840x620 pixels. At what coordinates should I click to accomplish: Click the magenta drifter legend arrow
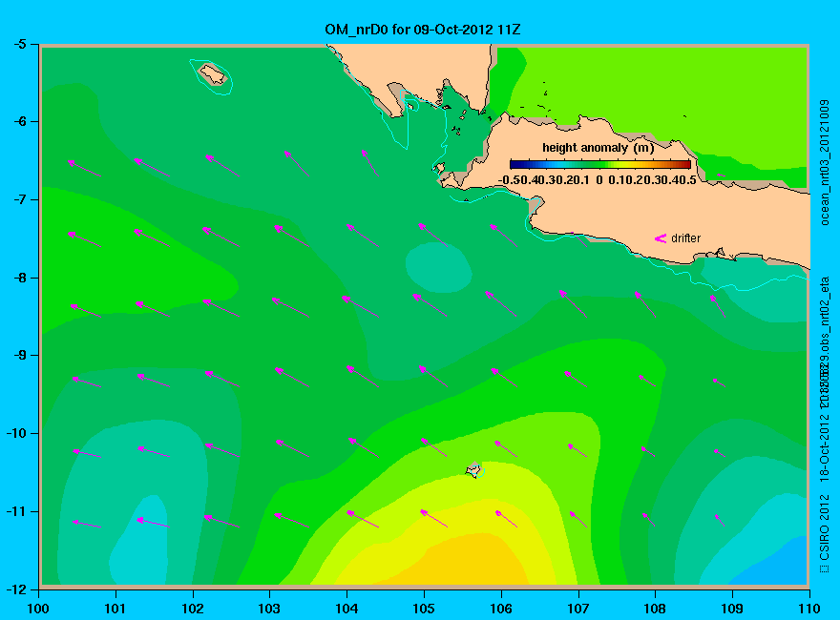(x=660, y=238)
